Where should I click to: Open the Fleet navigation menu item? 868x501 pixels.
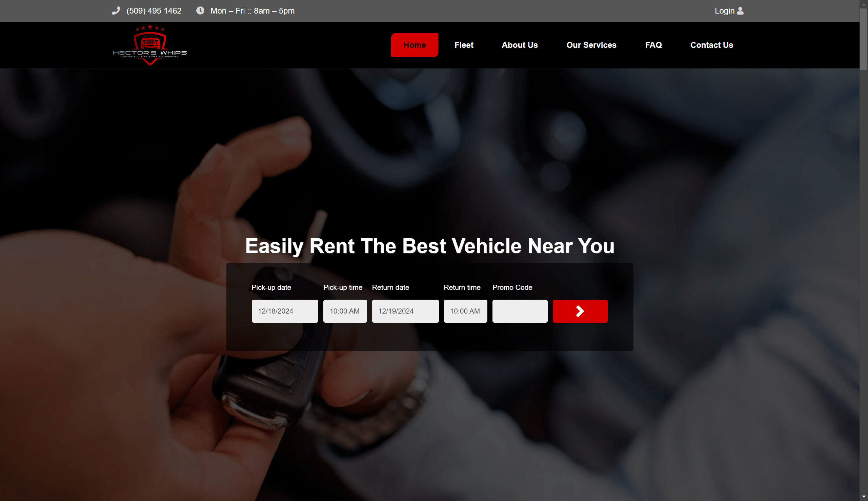pyautogui.click(x=464, y=45)
